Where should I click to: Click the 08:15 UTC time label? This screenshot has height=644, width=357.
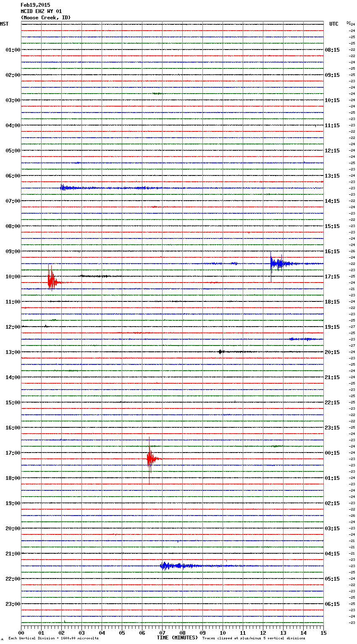(x=332, y=50)
